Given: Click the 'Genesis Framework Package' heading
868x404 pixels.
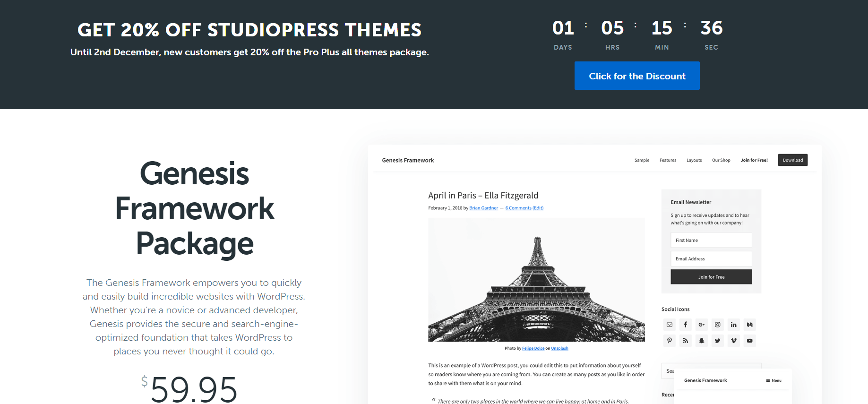Looking at the screenshot, I should (194, 208).
